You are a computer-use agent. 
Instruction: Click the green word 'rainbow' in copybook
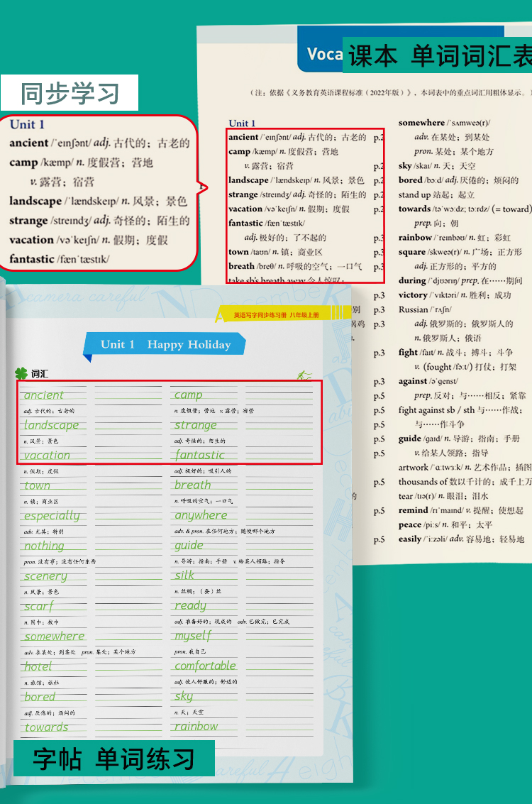(x=196, y=727)
